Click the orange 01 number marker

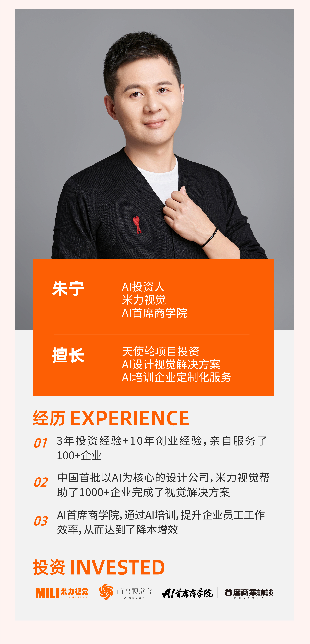coord(40,443)
